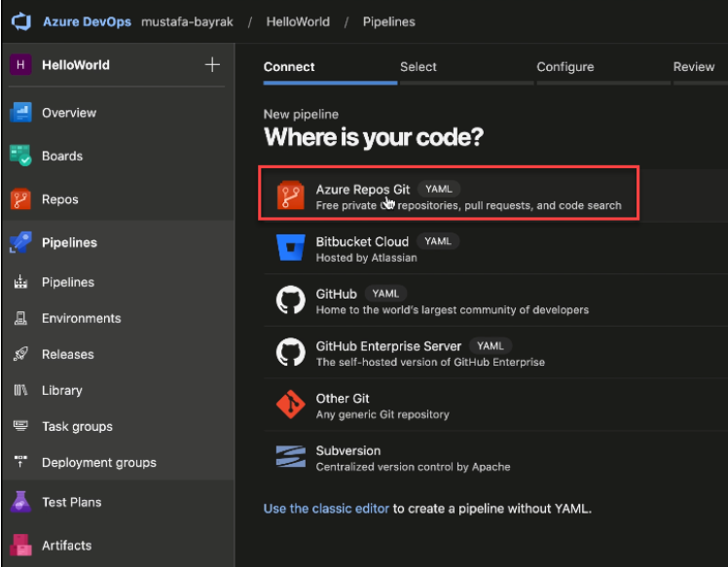Click the Other Git logo icon

click(x=290, y=406)
